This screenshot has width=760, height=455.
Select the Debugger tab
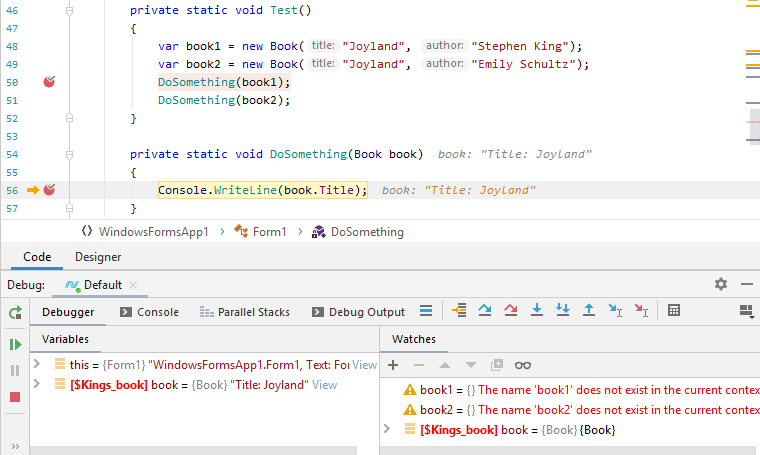coord(68,312)
